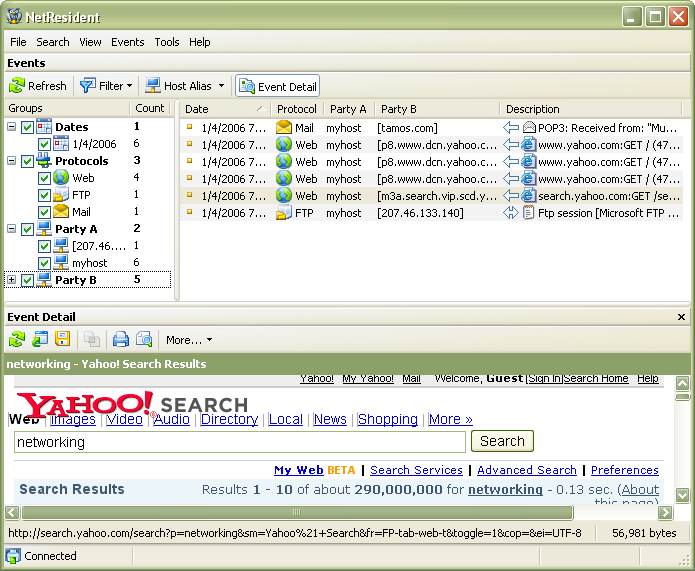Click the second green icon in Event Detail toolbar
The image size is (695, 571).
(40, 340)
